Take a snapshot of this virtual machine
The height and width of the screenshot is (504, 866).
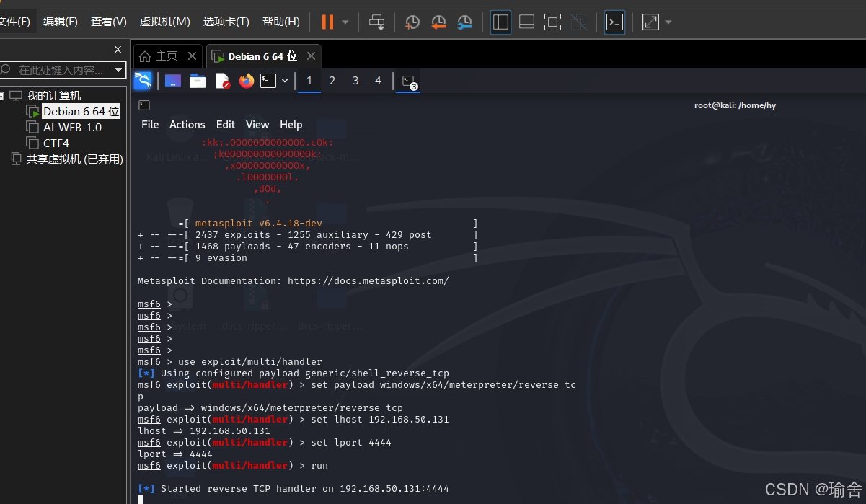tap(412, 22)
